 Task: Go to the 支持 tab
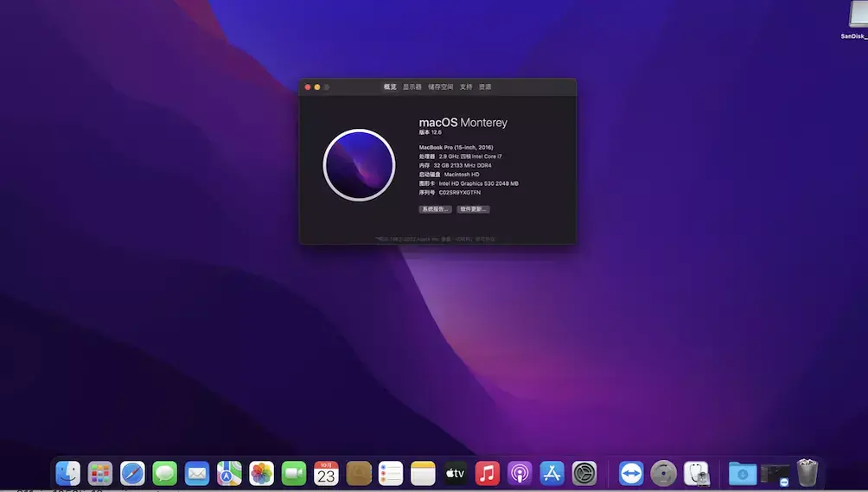(x=466, y=86)
